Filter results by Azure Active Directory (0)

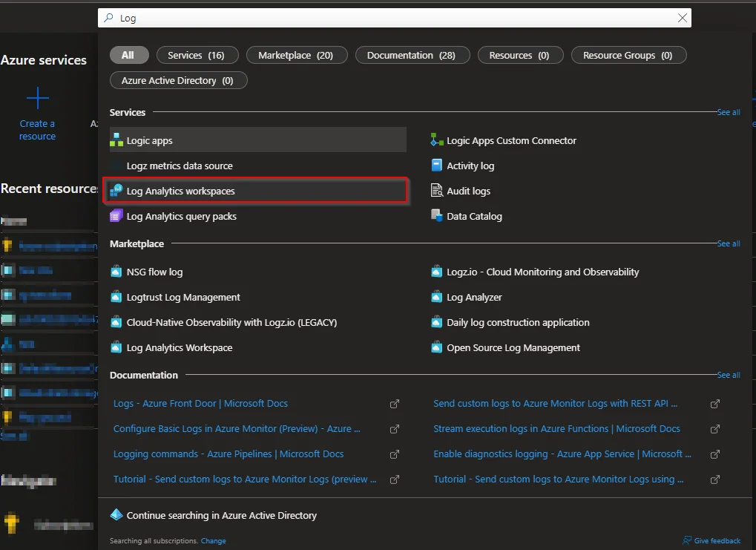click(178, 80)
